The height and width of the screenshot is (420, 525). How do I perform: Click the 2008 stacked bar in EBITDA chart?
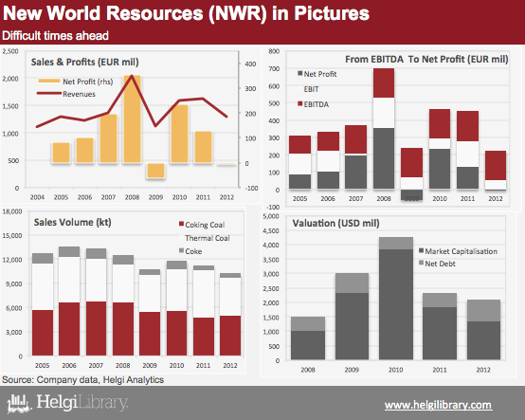coord(384,129)
